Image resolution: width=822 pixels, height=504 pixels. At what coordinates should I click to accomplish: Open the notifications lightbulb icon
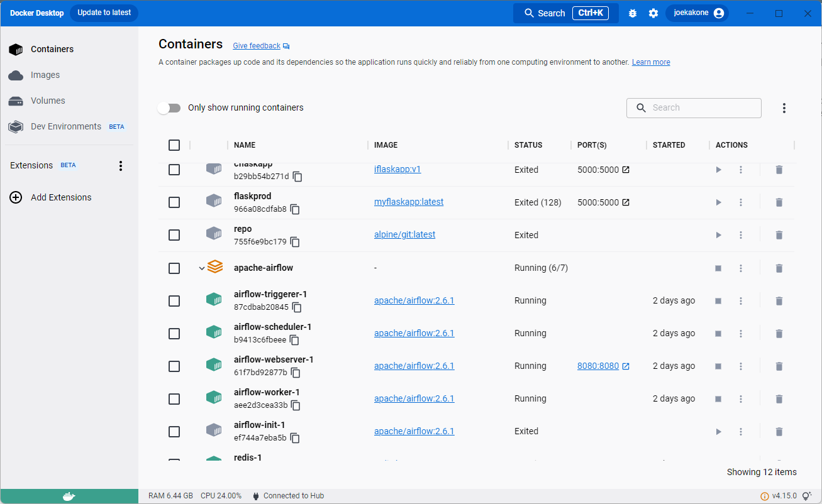pyautogui.click(x=807, y=496)
